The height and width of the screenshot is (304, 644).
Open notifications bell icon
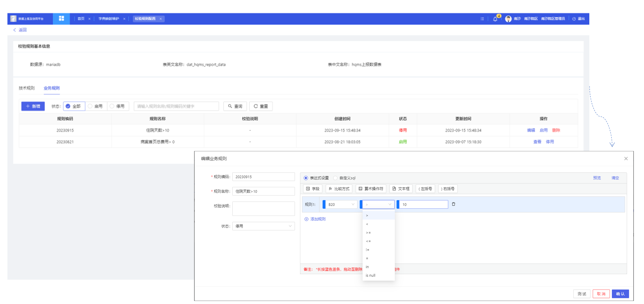tap(495, 19)
